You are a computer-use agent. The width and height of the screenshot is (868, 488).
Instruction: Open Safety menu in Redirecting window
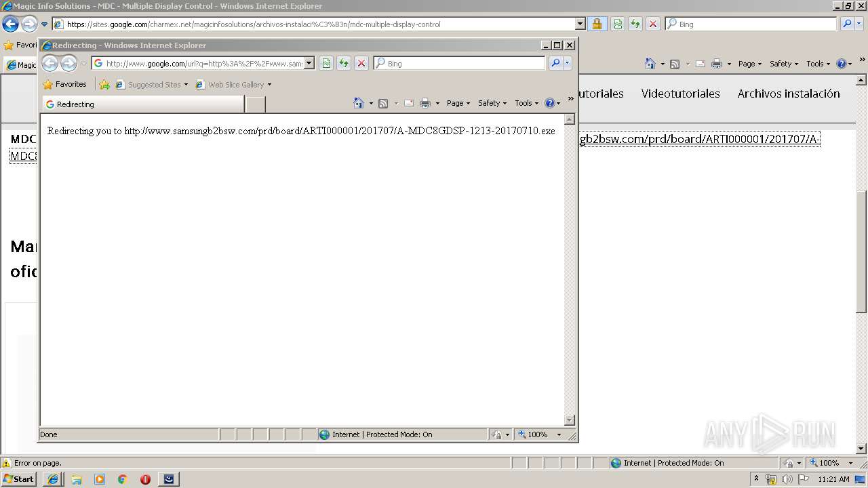492,103
